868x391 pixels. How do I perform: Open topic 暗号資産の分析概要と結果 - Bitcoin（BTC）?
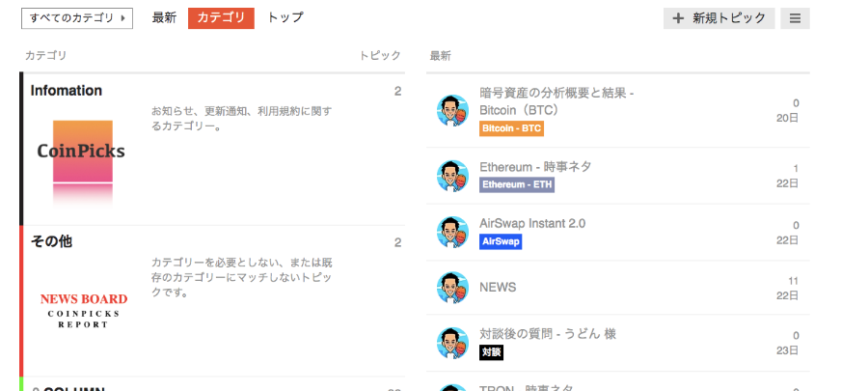pyautogui.click(x=556, y=102)
